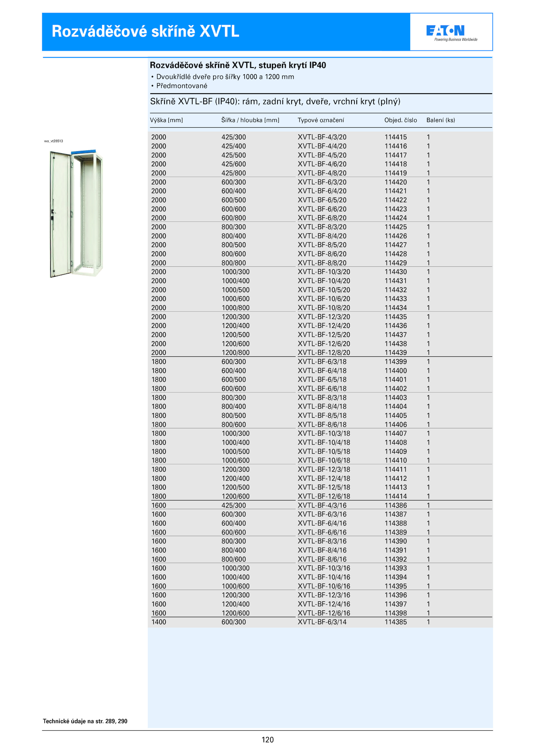This screenshot has width=535, height=756.
Task: Click type designation 'XVTL-BF-8/3/20'
Action: [322, 227]
